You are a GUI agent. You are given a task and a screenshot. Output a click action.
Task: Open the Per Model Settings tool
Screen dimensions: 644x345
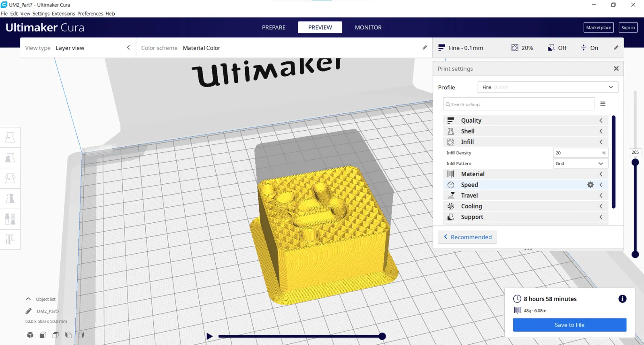coord(10,219)
